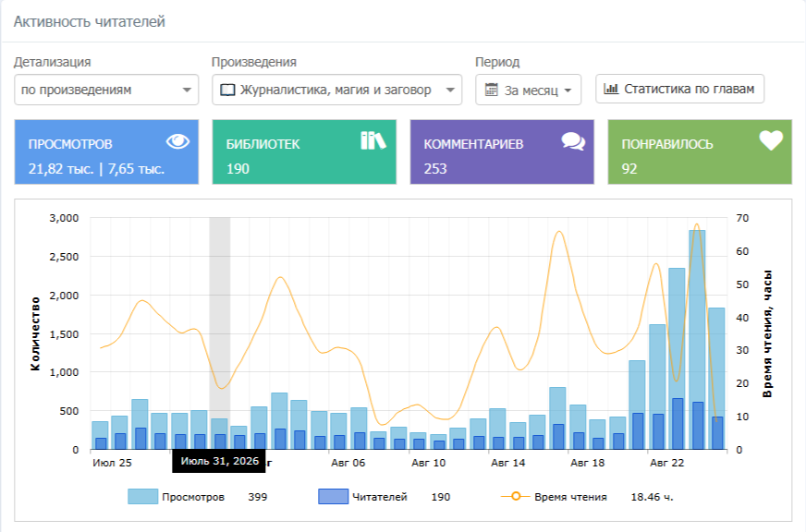Select the Библиотек 190 card
This screenshot has width=806, height=532.
pyautogui.click(x=304, y=152)
